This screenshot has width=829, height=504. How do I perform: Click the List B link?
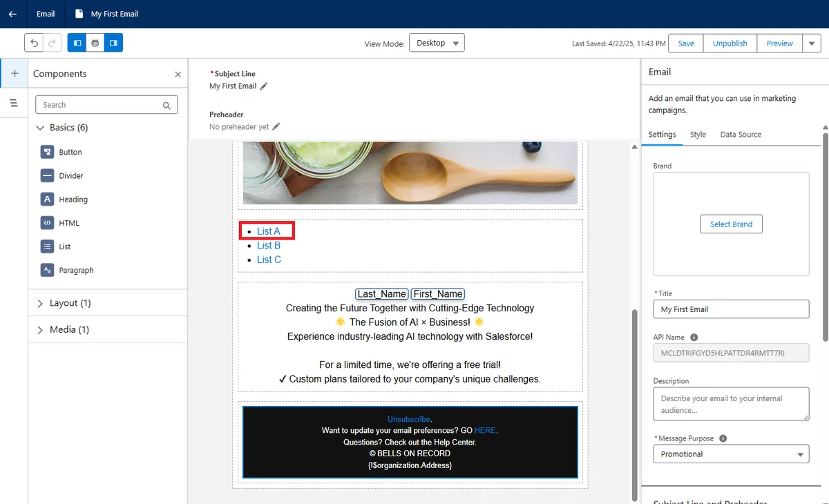(x=269, y=245)
